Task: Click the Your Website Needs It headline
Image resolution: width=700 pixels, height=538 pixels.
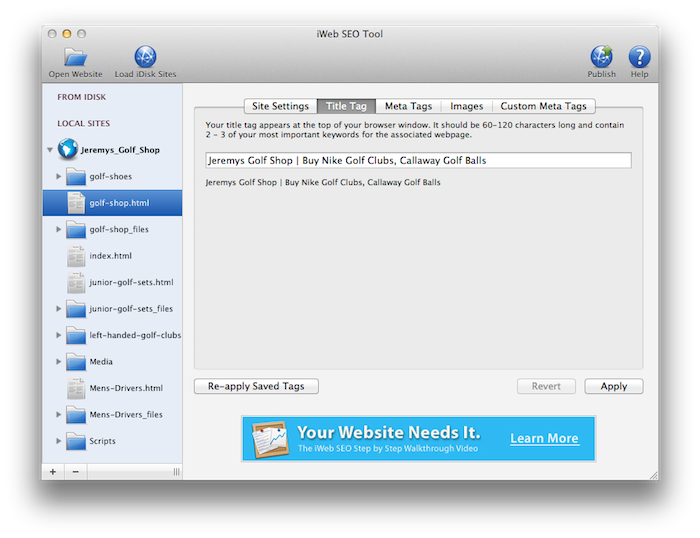Action: point(389,432)
